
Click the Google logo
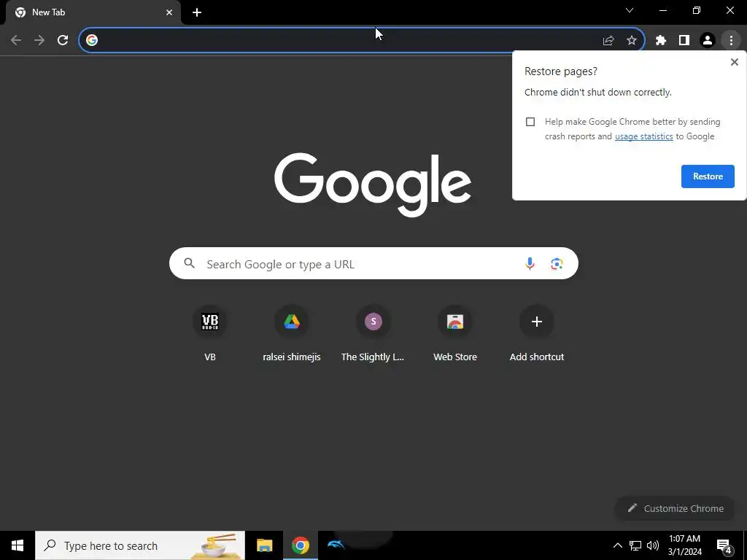[373, 184]
